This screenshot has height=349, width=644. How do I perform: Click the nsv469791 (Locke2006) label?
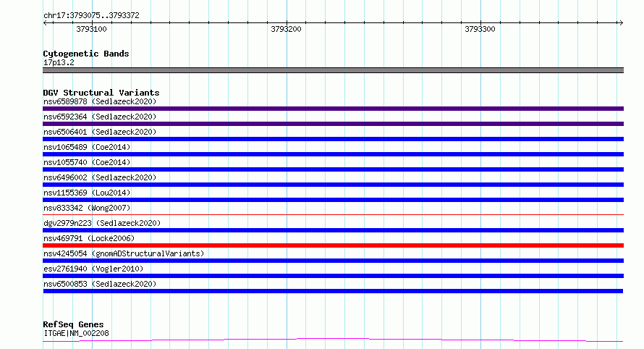click(x=89, y=238)
